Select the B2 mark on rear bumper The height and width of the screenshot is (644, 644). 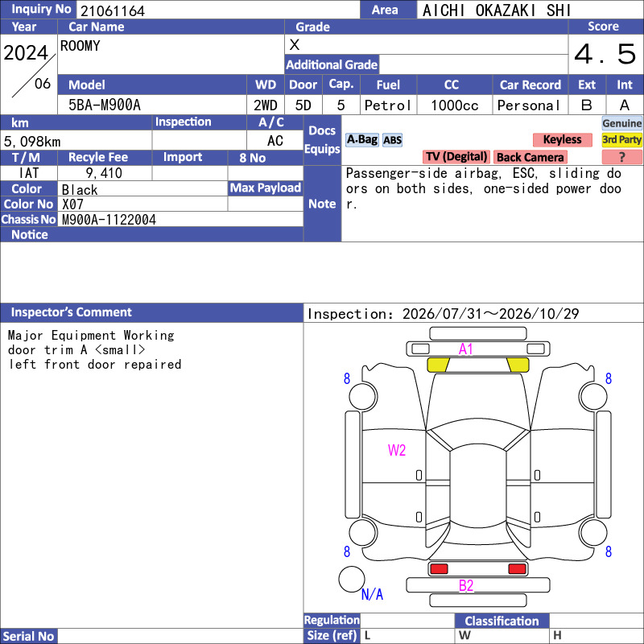click(x=466, y=585)
